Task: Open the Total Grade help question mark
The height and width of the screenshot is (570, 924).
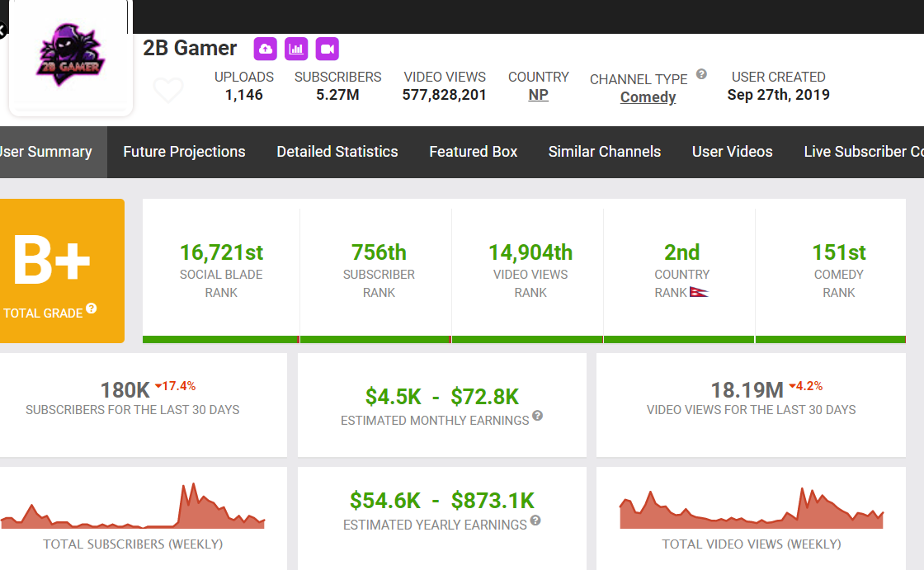Action: 92,309
